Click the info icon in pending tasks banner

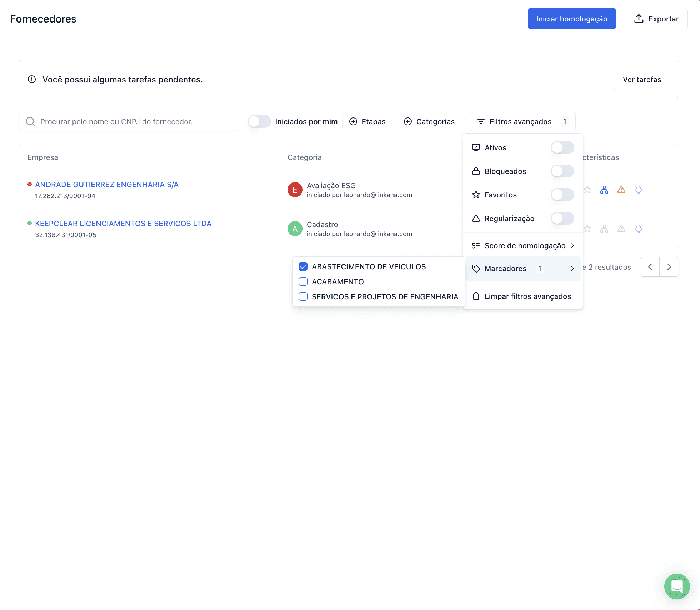tap(32, 79)
